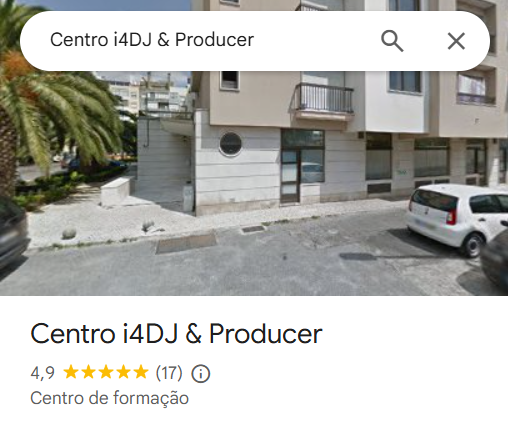Click the third yellow rating star

(106, 372)
